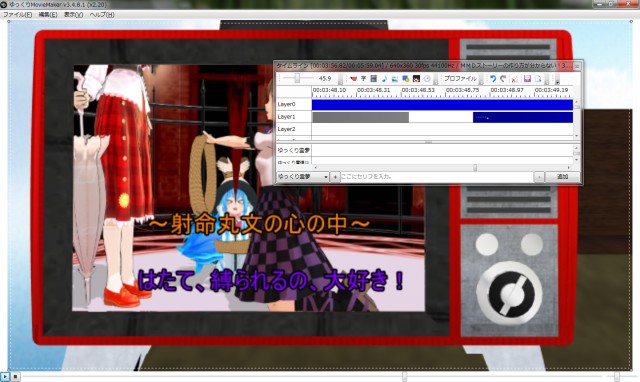Image resolution: width=640 pixels, height=382 pixels.
Task: Add a shape item with the shapes icon
Action: coord(405,78)
